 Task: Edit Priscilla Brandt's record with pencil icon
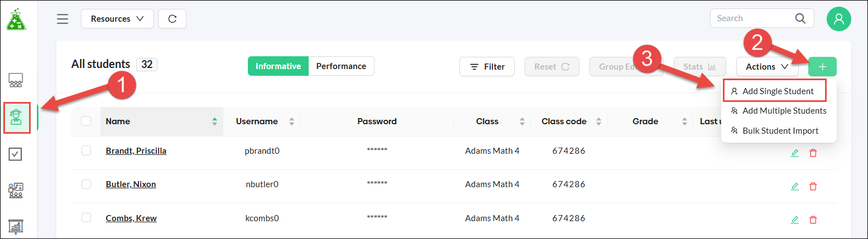coord(795,153)
